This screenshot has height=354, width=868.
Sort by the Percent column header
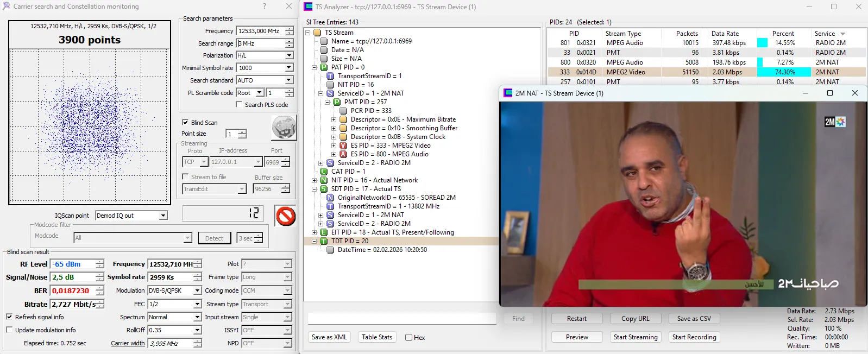(x=783, y=34)
